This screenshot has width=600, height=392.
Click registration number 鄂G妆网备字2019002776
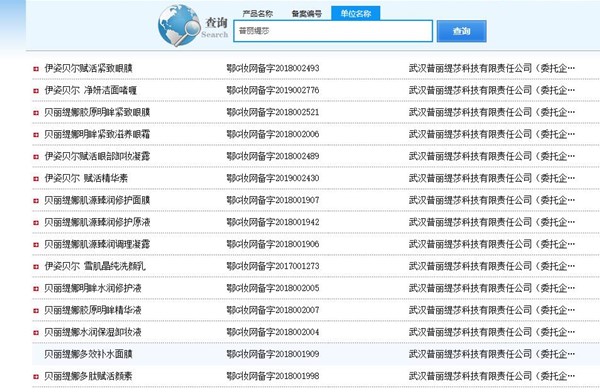pyautogui.click(x=273, y=90)
